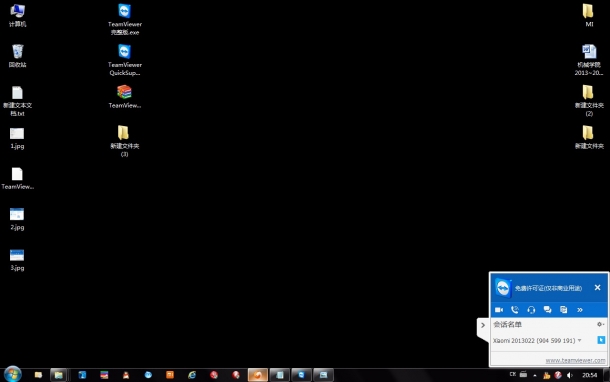This screenshot has height=382, width=610.
Task: Click the Show desktop button
Action: [606, 375]
